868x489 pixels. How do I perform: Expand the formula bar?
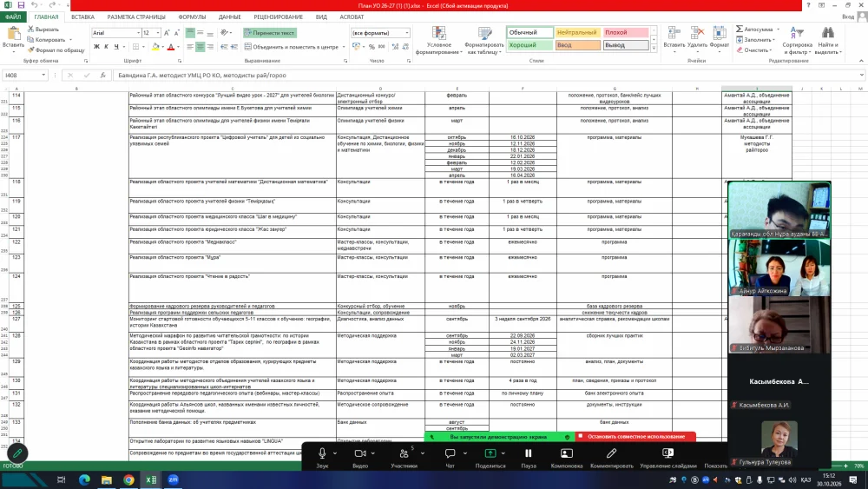(862, 75)
